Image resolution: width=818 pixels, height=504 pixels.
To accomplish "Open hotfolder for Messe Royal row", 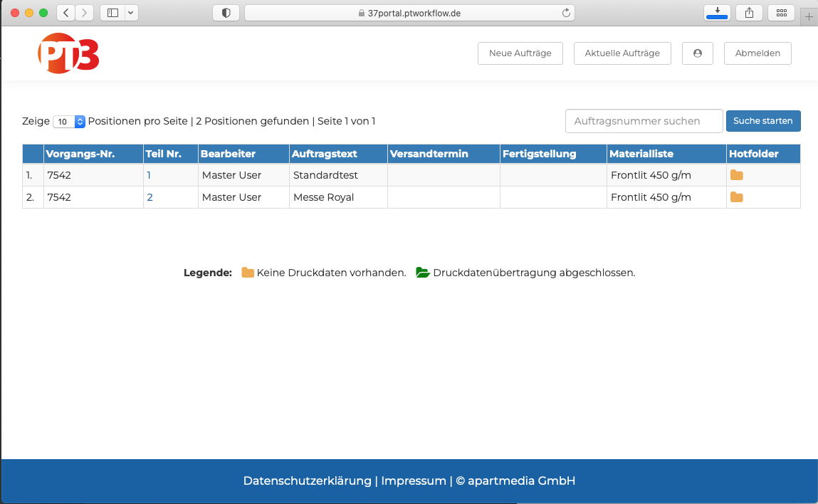I will point(736,197).
